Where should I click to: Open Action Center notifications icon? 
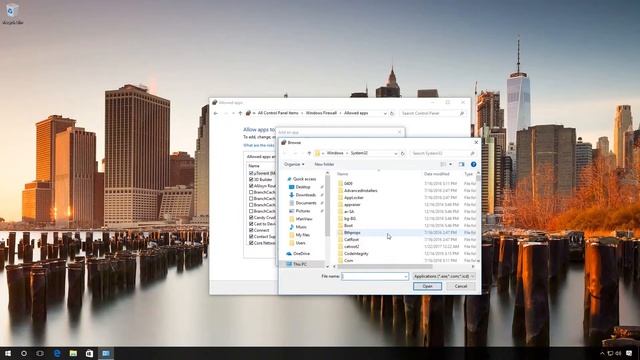(x=629, y=353)
